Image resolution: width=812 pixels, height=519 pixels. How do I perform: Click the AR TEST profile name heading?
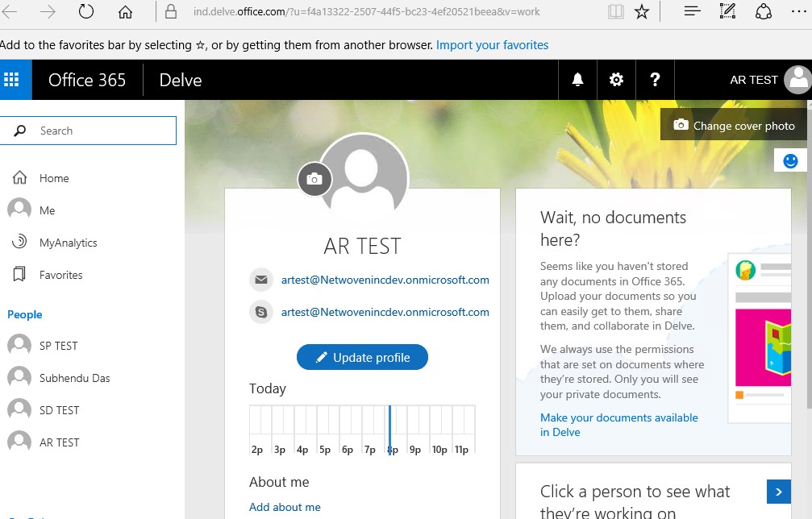[x=363, y=247]
